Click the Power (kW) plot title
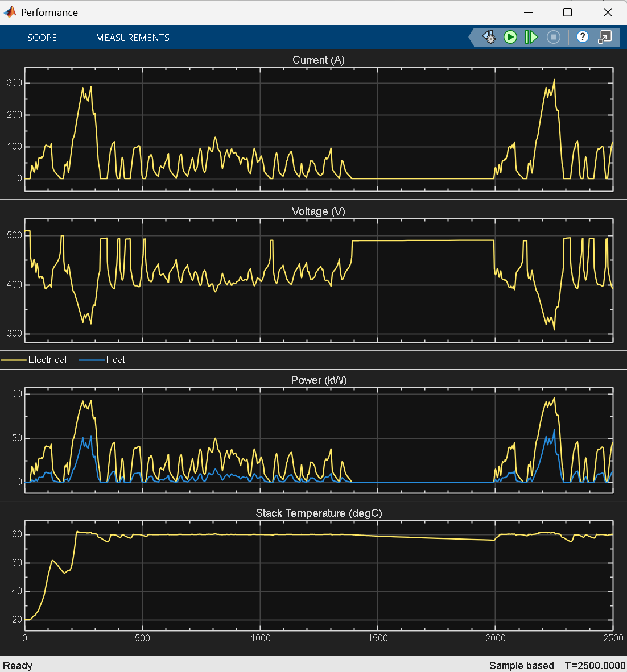Screen dimensions: 627x672 click(319, 380)
